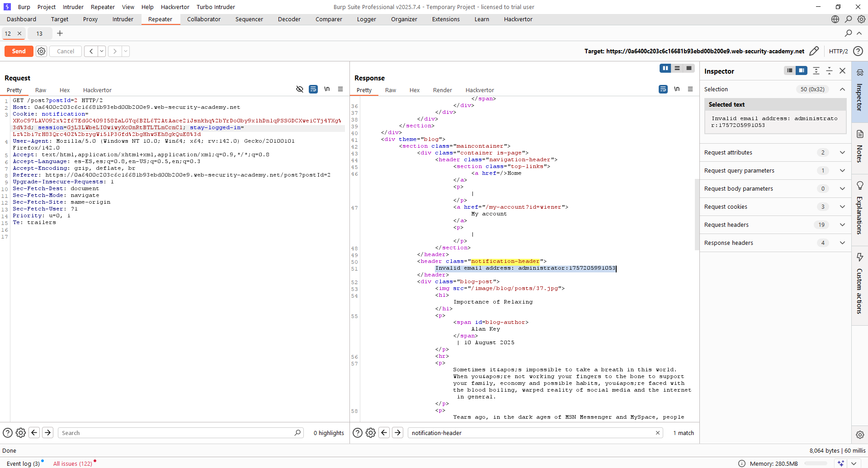Open the Intruder main tab
This screenshot has width=868, height=468.
(x=123, y=19)
